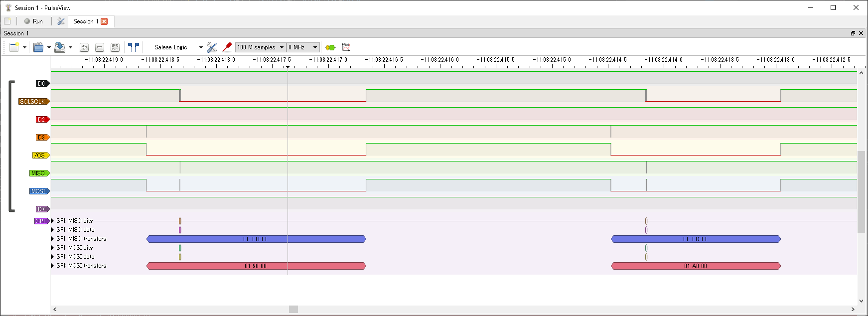Expand the SPI MISO bits row
The height and width of the screenshot is (316, 868).
point(52,221)
